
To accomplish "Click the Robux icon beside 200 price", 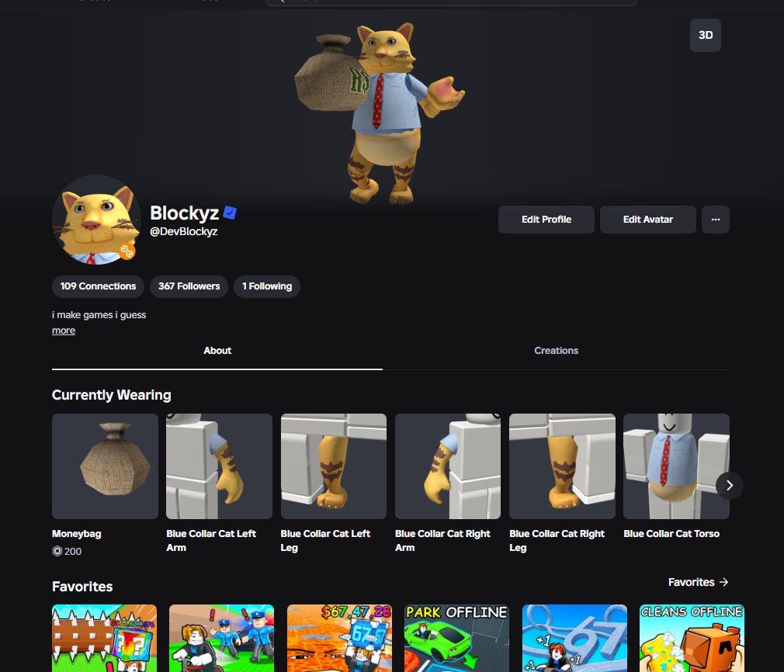I will click(x=57, y=551).
